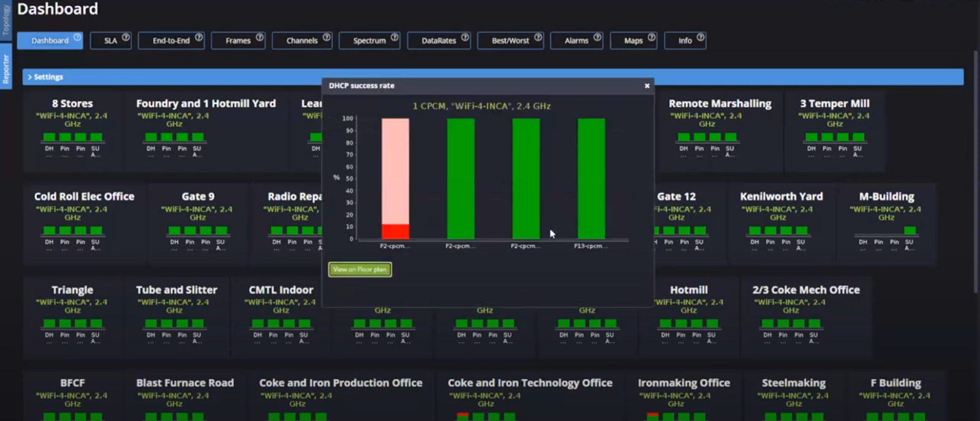The height and width of the screenshot is (421, 980).
Task: Switch to the Frames tab
Action: click(238, 41)
